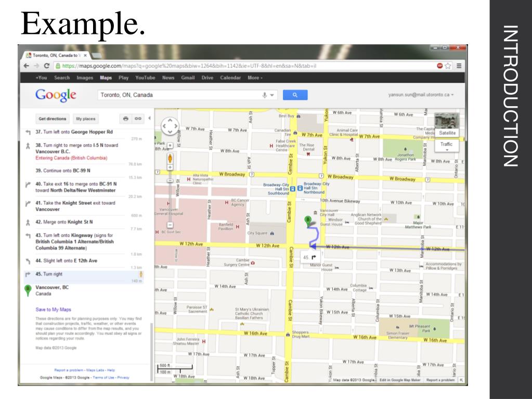Click Broadway-City Hall Stn Northbound transit icon
The width and height of the screenshot is (532, 399).
pyautogui.click(x=300, y=188)
